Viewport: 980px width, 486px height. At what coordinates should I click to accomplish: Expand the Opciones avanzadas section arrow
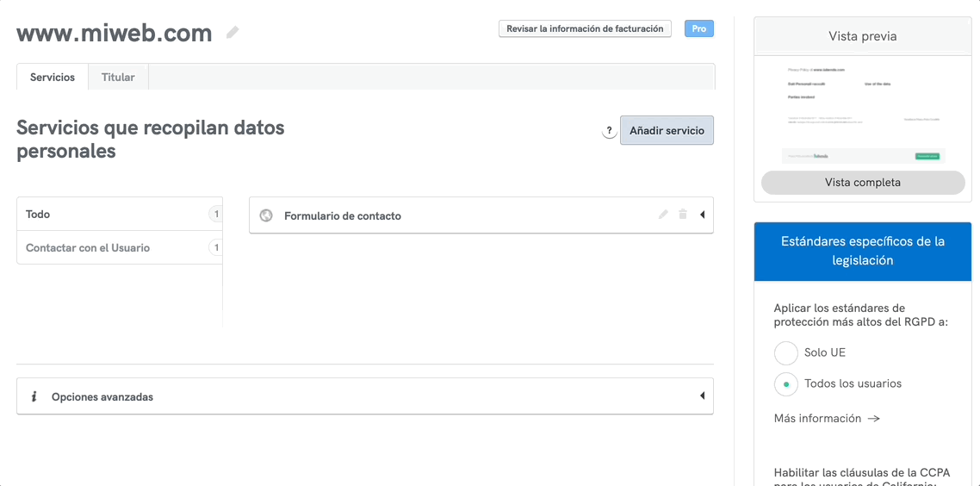pos(702,396)
